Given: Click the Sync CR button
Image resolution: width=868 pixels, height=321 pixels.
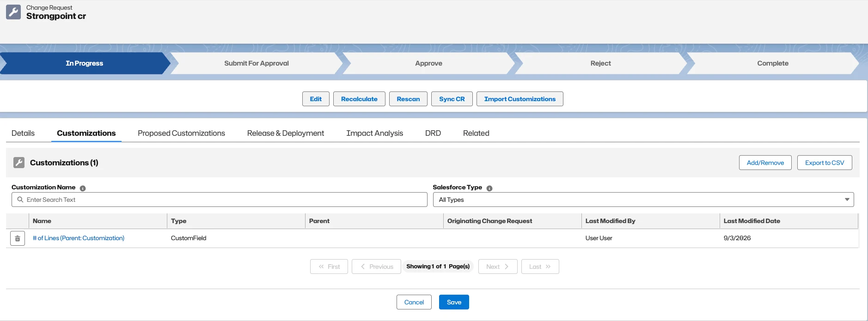Looking at the screenshot, I should [452, 99].
